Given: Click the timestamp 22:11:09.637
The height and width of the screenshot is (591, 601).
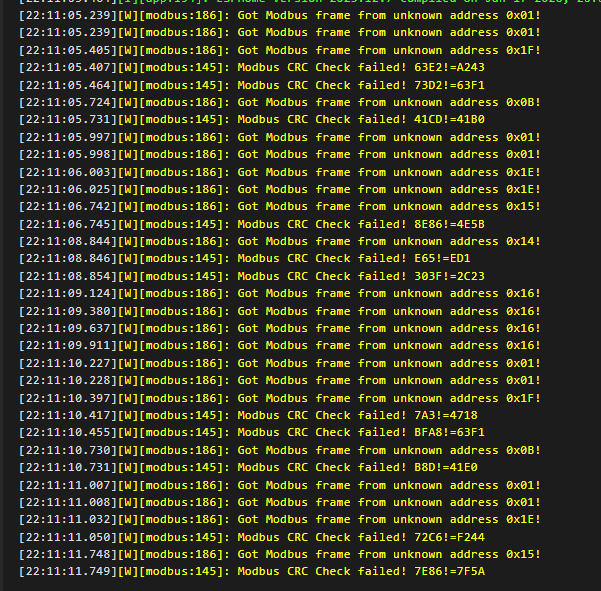Looking at the screenshot, I should (x=66, y=328).
